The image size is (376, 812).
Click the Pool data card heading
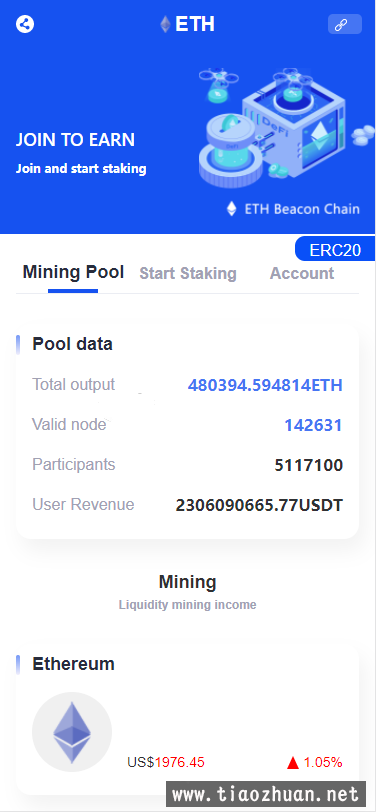73,344
